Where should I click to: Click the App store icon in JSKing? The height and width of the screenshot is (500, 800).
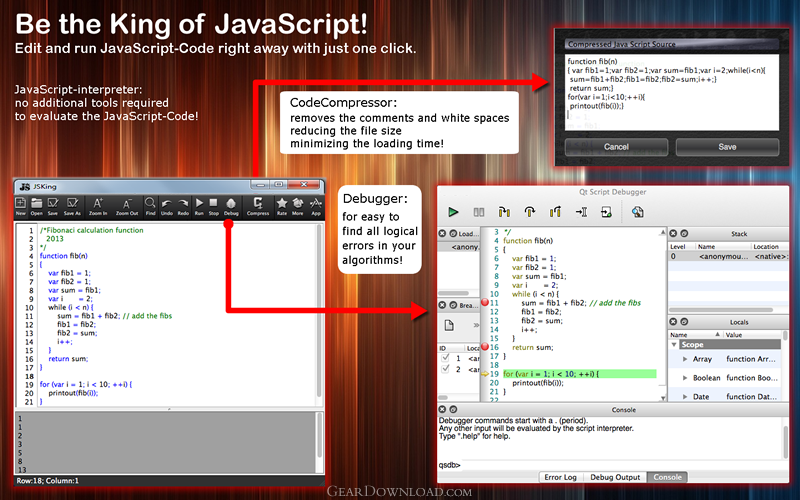click(316, 206)
